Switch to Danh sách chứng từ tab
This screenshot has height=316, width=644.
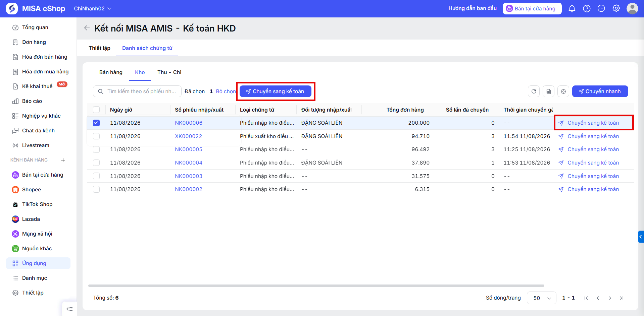click(x=147, y=48)
